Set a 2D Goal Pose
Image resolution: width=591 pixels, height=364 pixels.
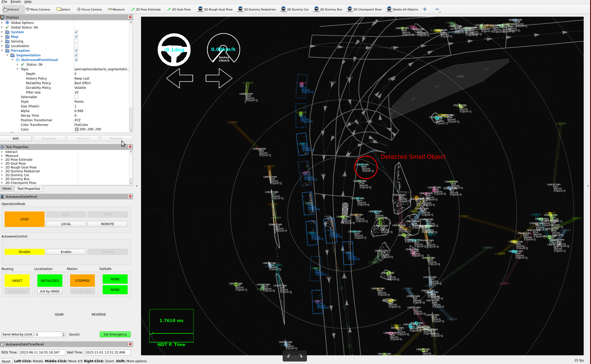coord(179,9)
